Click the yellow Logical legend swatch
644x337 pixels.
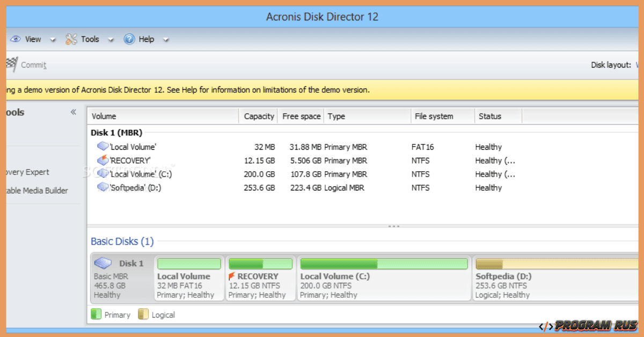tap(143, 314)
